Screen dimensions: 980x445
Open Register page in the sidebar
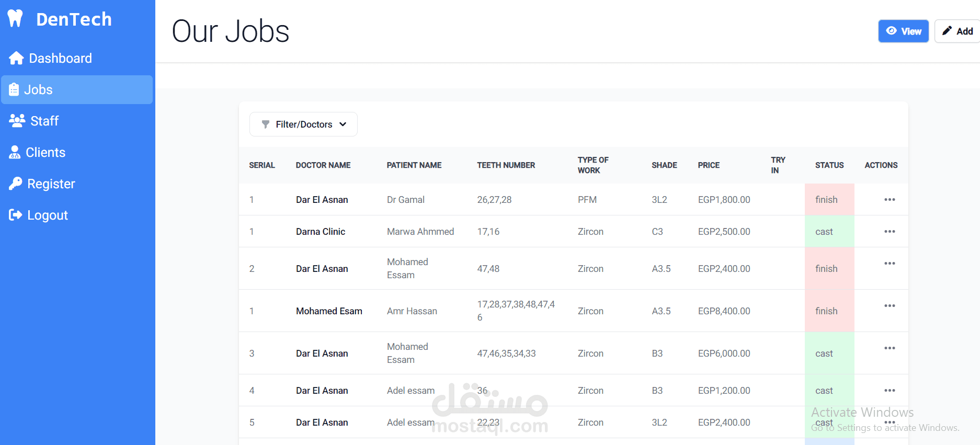tap(77, 184)
